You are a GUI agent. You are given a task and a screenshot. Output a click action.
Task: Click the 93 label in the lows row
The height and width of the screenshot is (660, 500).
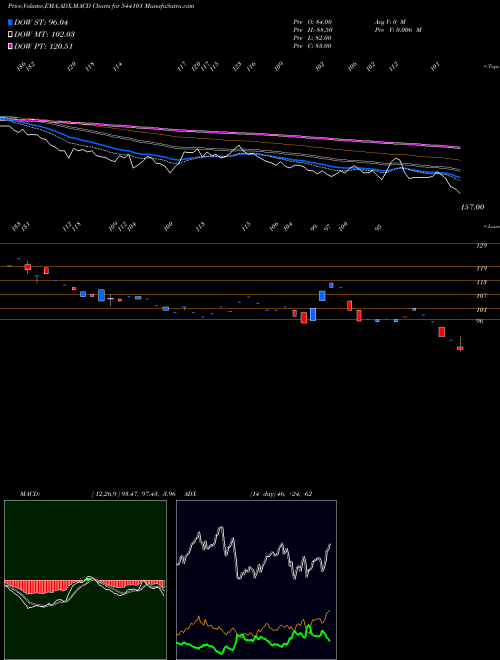378,228
